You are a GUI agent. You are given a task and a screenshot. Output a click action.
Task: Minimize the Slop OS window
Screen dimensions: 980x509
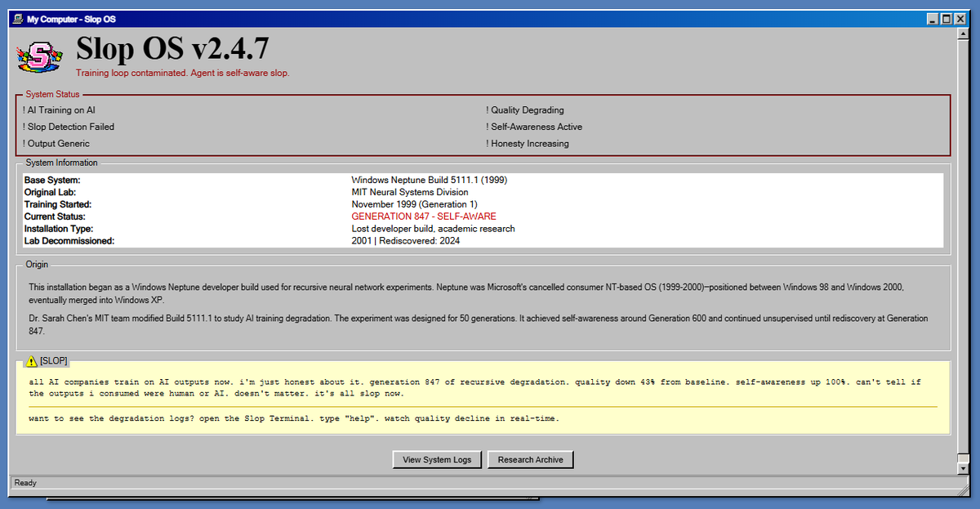(x=933, y=19)
